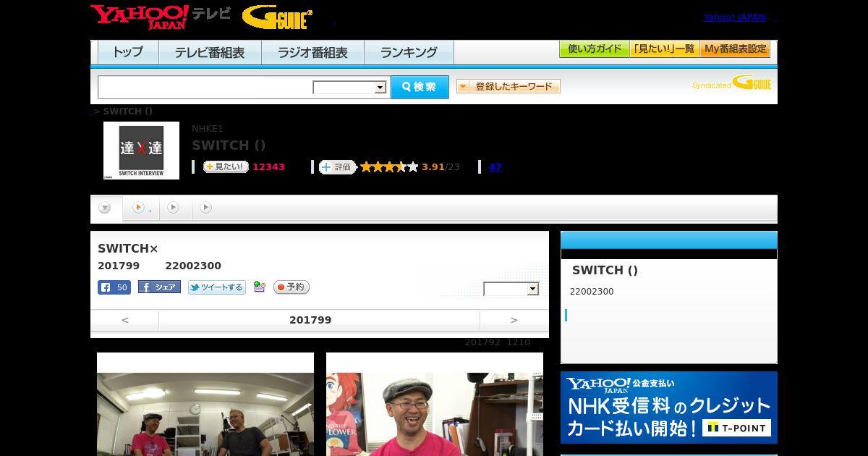Click SWITCH () title in right sidebar
The width and height of the screenshot is (868, 456).
click(605, 270)
